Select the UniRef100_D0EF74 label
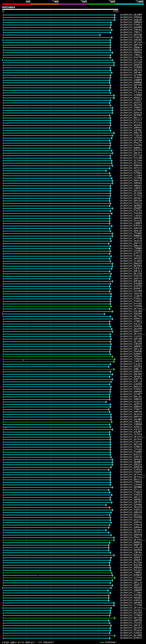The width and height of the screenshot is (146, 644). click(131, 379)
